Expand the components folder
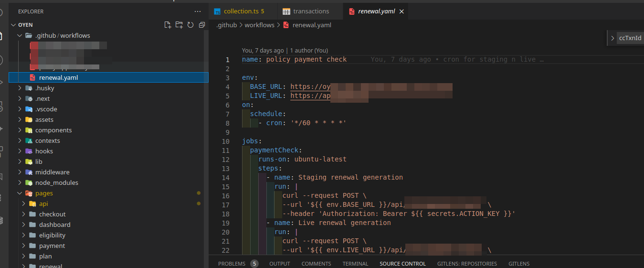The width and height of the screenshot is (644, 268). click(20, 130)
